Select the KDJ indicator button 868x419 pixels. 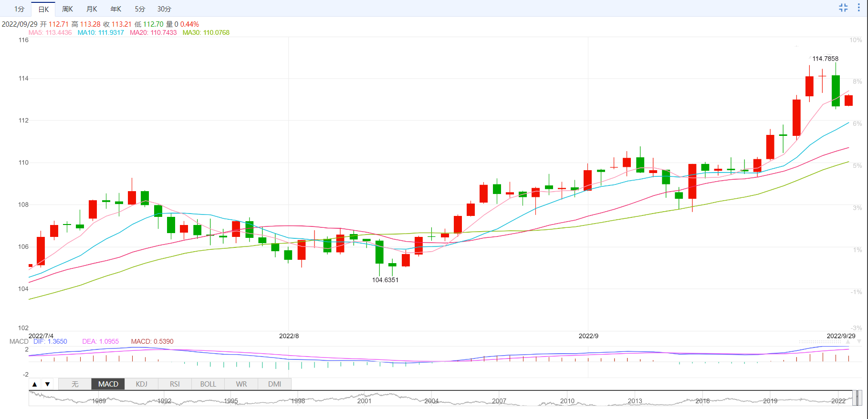click(x=142, y=384)
